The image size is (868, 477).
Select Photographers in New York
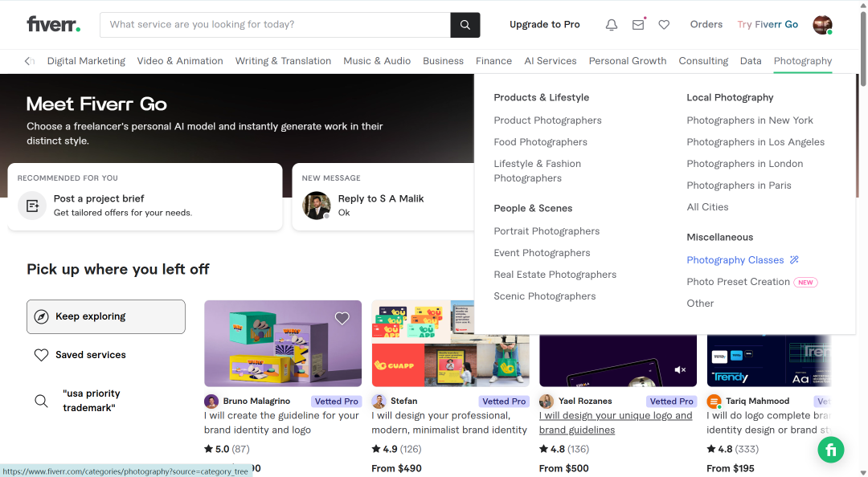coord(750,120)
